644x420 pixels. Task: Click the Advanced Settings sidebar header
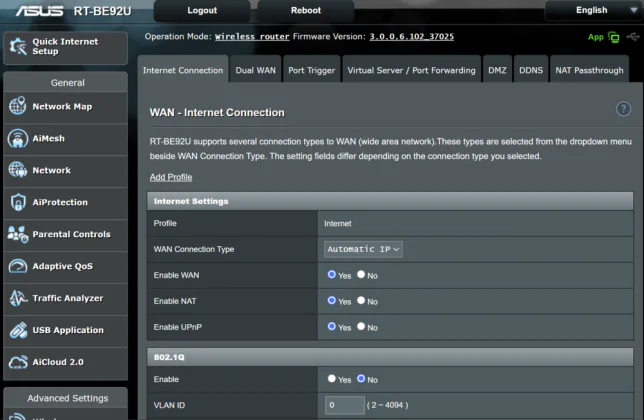click(x=67, y=398)
